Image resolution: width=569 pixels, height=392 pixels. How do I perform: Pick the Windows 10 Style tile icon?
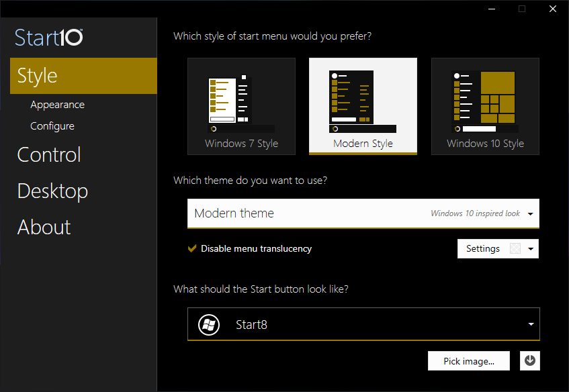point(485,102)
